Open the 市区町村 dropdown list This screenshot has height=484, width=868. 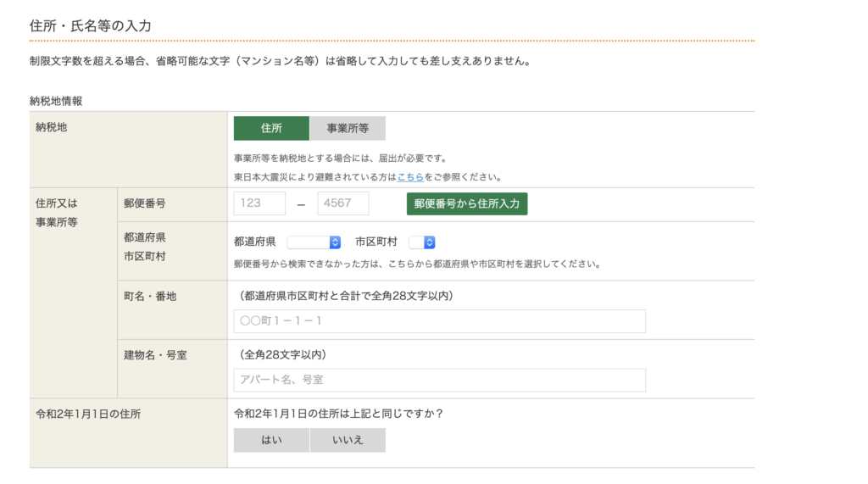click(x=422, y=242)
